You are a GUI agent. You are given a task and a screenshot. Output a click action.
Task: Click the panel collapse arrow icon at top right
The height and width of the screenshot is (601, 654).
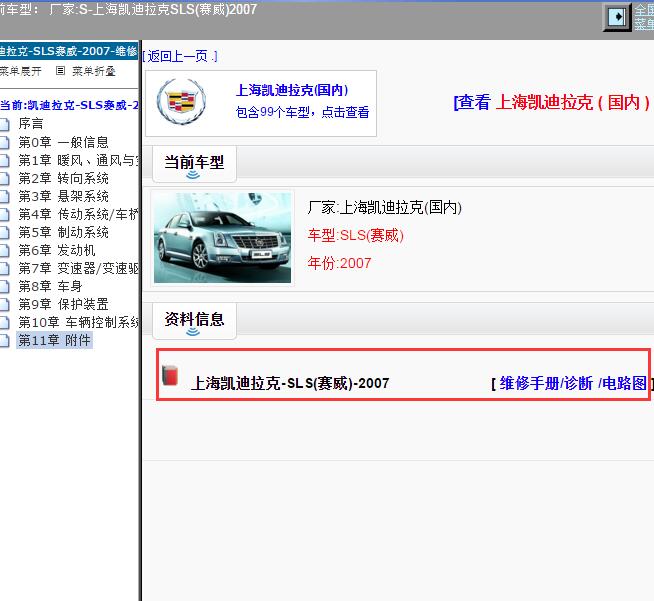coord(617,17)
